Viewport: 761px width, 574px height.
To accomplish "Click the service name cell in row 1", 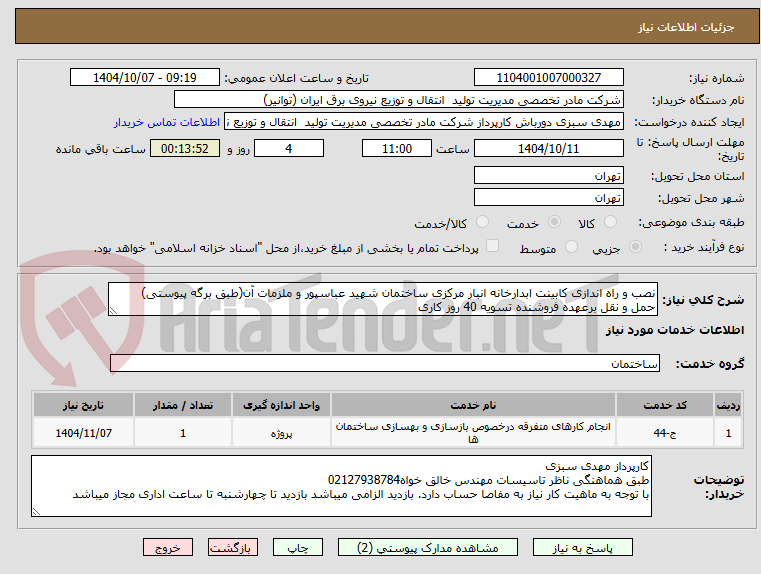I will (x=473, y=432).
